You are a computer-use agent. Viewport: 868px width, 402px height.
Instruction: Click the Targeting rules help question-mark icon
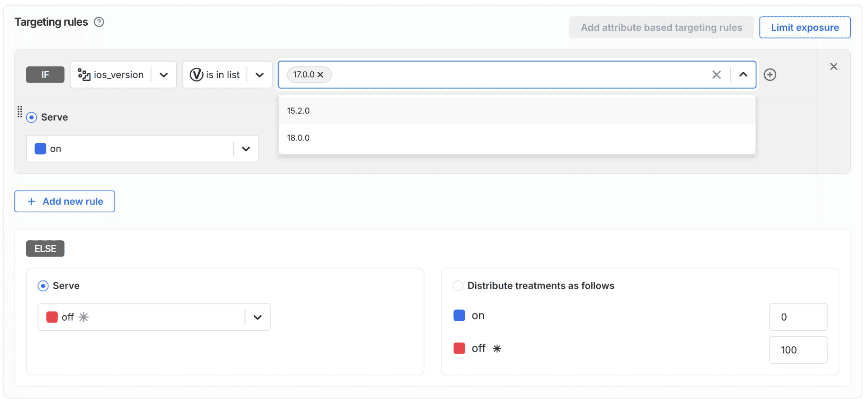click(99, 22)
